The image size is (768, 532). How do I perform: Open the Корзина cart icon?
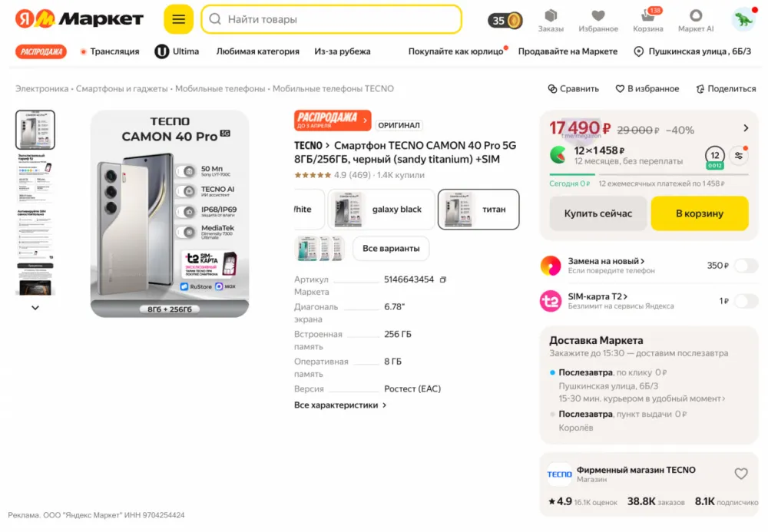click(648, 20)
